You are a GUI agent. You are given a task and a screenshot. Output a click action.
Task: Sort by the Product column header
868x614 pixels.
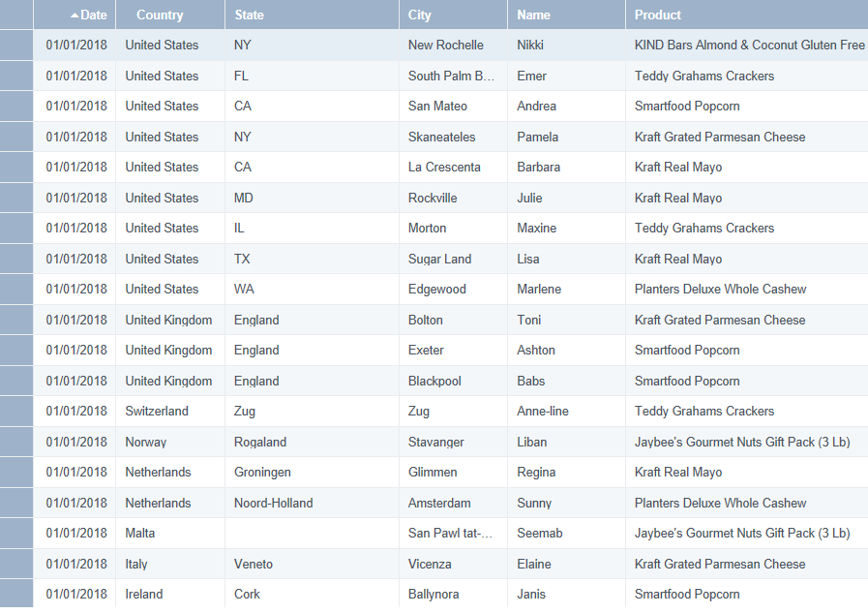[747, 15]
